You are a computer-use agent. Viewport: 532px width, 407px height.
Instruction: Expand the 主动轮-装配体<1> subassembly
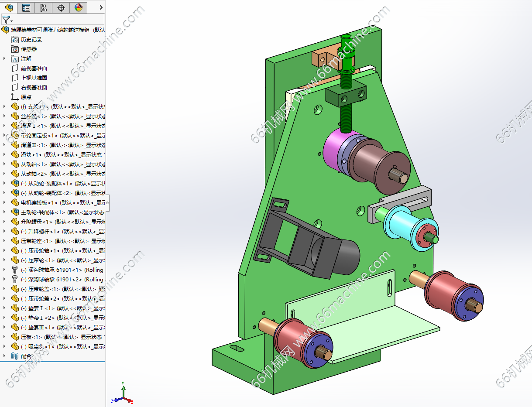pos(4,212)
